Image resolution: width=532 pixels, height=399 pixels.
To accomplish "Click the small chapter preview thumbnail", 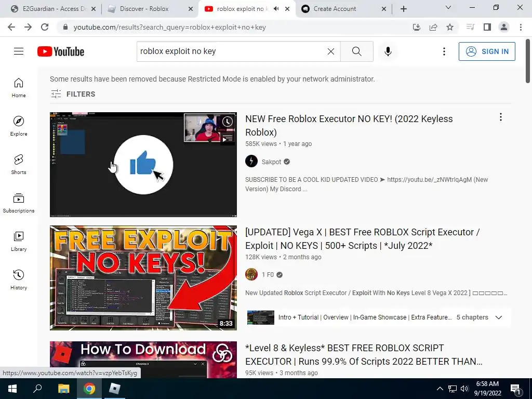I will point(261,317).
